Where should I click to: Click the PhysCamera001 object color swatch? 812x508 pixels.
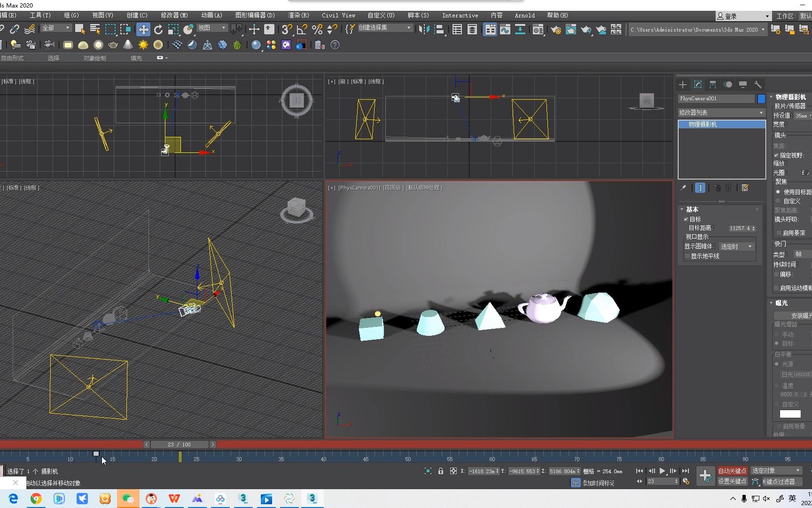coord(762,99)
